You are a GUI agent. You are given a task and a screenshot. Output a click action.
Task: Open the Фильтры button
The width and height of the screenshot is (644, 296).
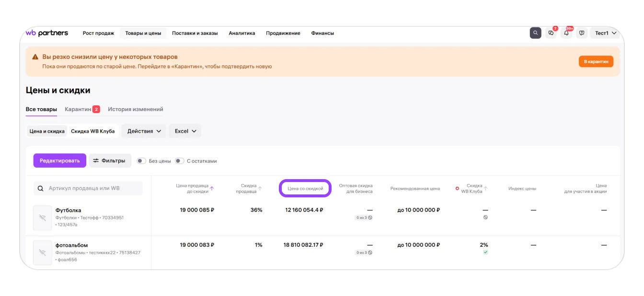[110, 160]
